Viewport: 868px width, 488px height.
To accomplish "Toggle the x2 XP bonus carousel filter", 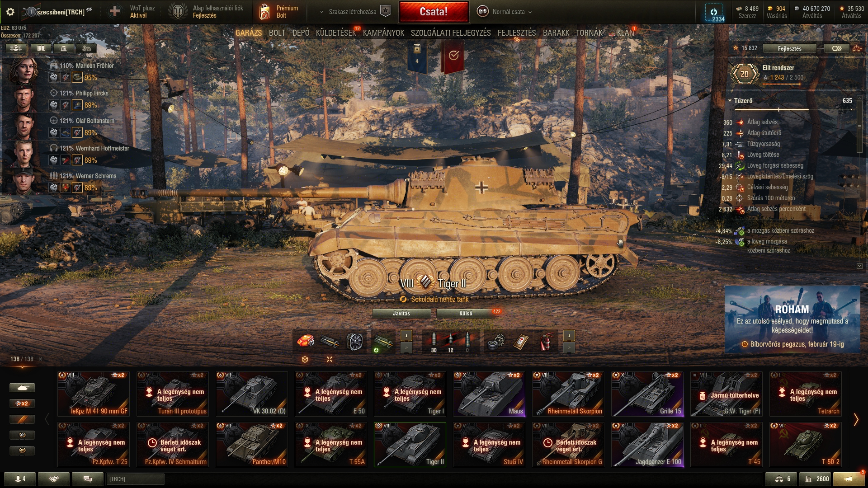I will tap(22, 404).
